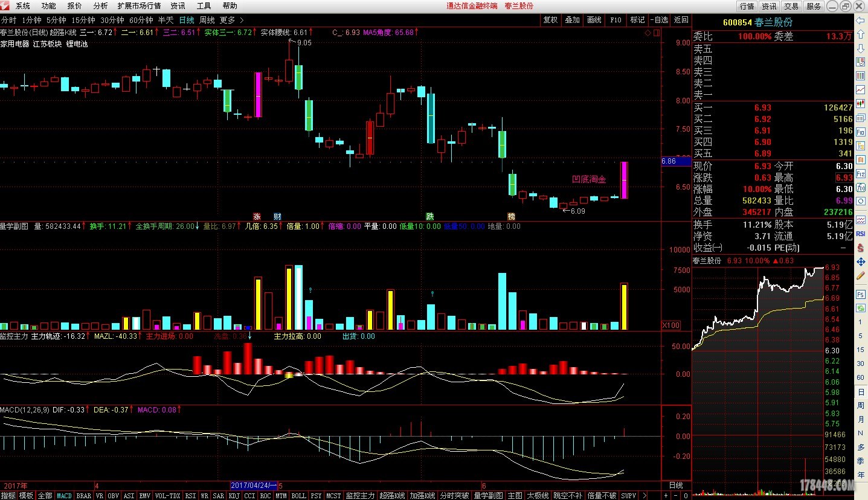Click the 叠加 button
Viewport: 868px width, 500px height.
pos(572,20)
